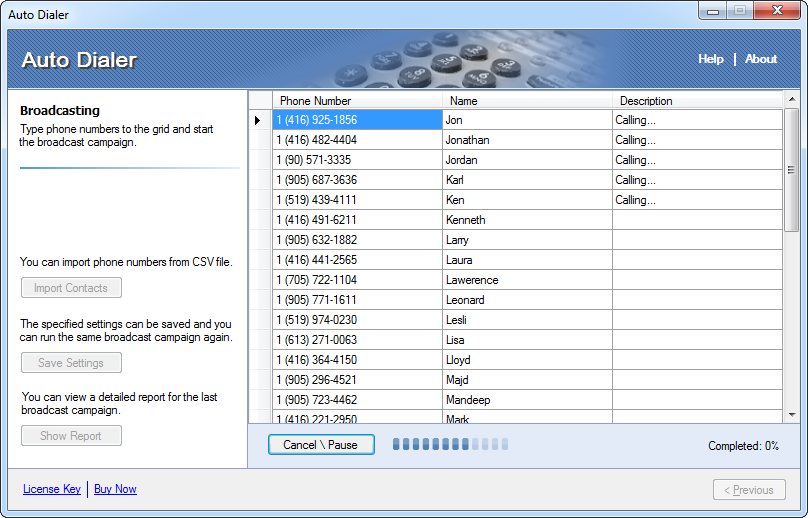The image size is (808, 518).
Task: Click the name cell Lloyd
Action: pos(527,360)
